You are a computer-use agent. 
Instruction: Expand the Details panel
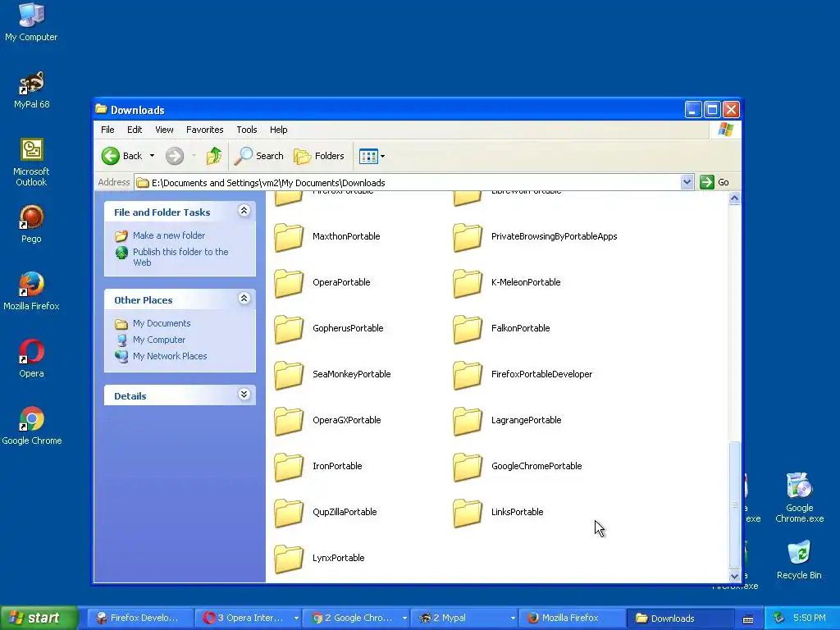click(244, 395)
